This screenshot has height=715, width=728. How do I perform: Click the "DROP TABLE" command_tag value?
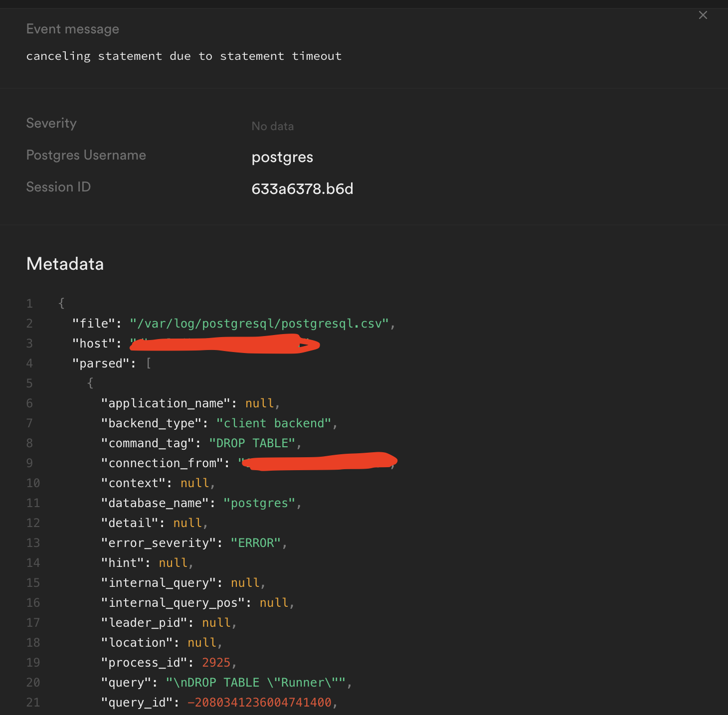(x=252, y=443)
